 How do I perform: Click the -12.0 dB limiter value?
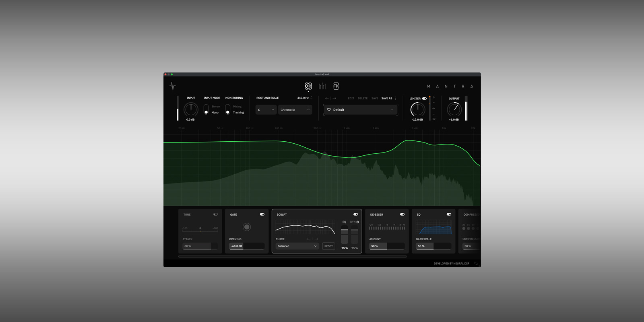point(417,120)
